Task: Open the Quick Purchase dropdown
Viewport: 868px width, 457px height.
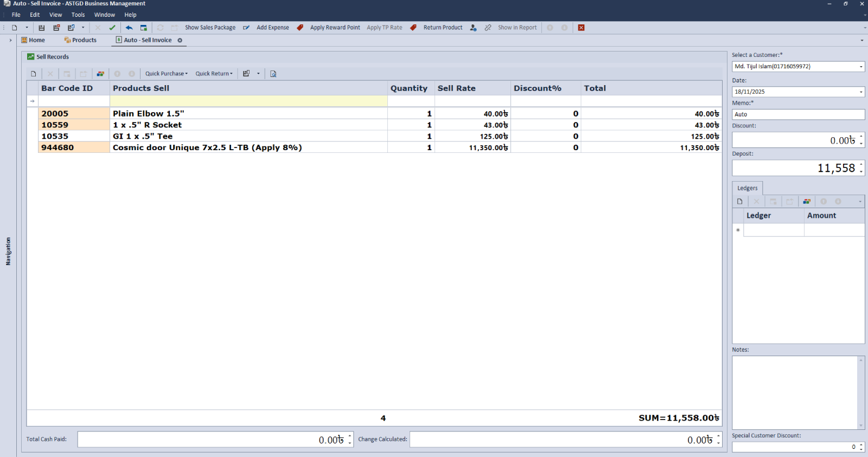Action: point(167,74)
